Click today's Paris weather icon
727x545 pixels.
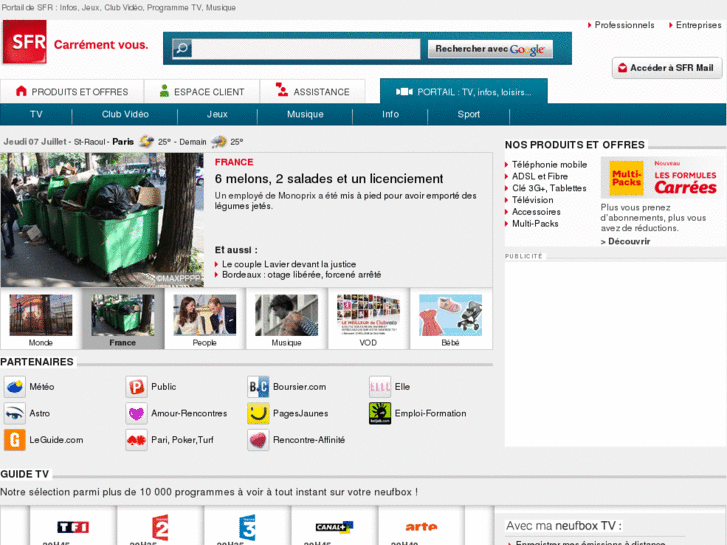tap(147, 141)
